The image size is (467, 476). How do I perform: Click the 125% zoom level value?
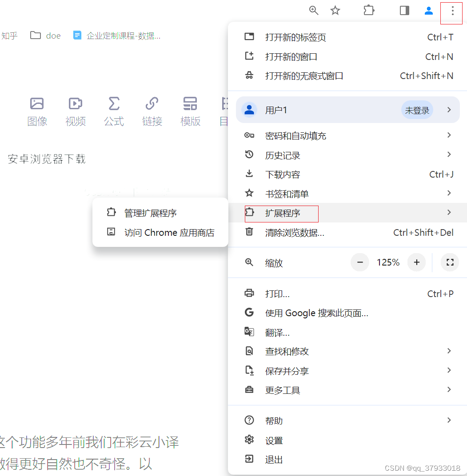coord(388,262)
